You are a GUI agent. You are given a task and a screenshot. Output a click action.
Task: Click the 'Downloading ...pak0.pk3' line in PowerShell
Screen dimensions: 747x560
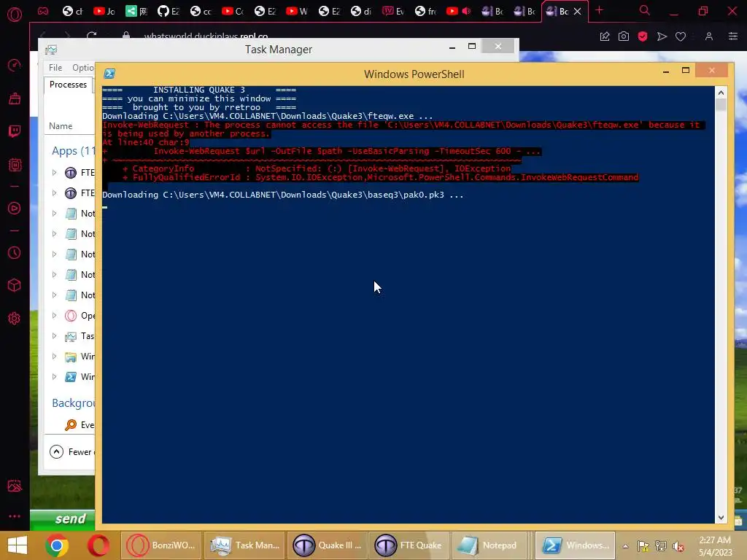(x=282, y=195)
